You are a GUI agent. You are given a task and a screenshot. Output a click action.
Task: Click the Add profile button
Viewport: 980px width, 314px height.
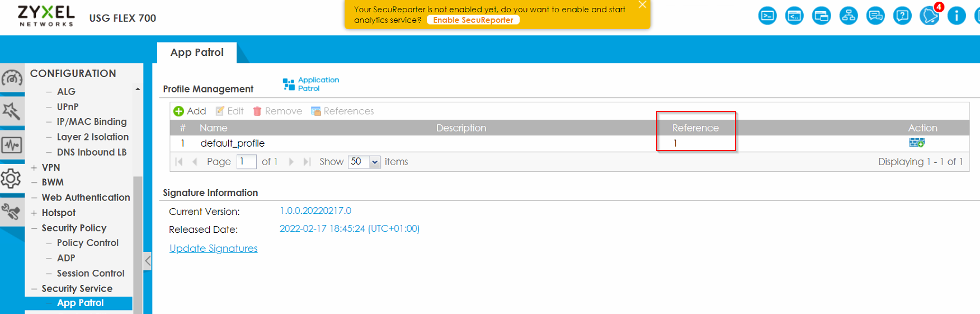coord(190,111)
